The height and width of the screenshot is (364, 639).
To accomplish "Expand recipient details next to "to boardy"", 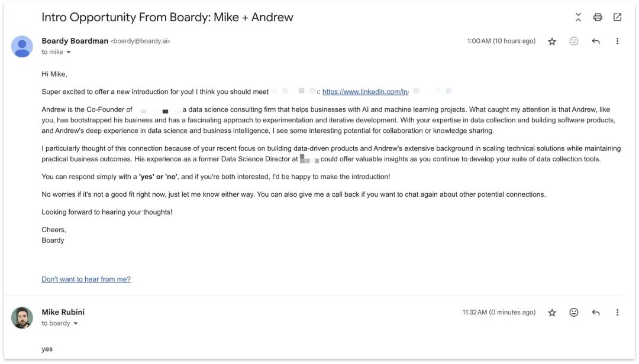I will pos(75,323).
